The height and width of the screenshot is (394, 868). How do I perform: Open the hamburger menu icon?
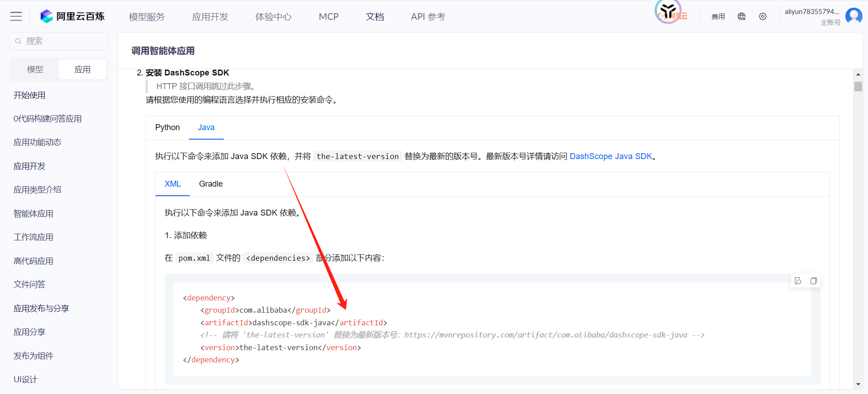coord(16,17)
